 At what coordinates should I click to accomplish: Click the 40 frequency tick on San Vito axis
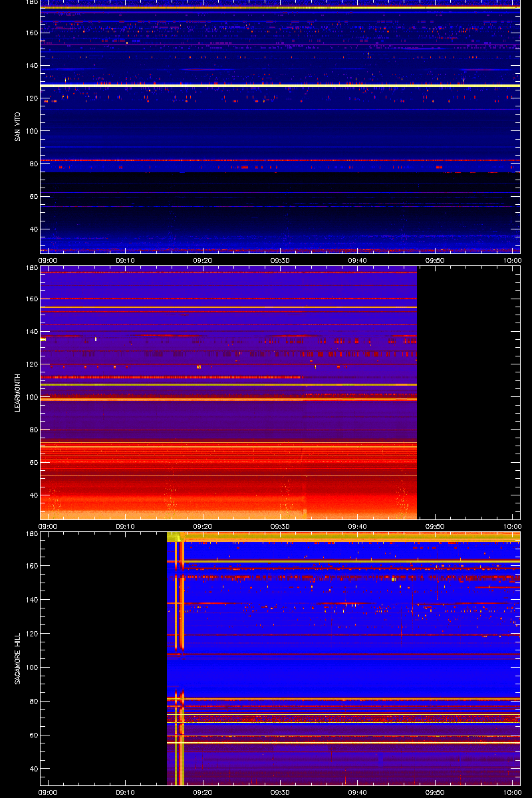(x=33, y=229)
